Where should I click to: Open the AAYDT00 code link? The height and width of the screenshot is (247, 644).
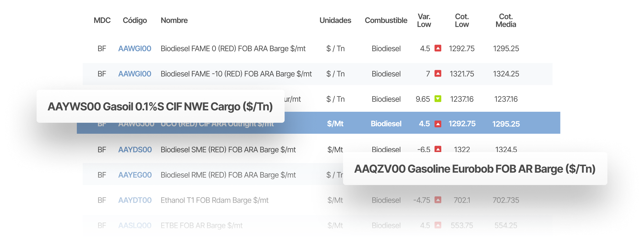click(x=135, y=200)
